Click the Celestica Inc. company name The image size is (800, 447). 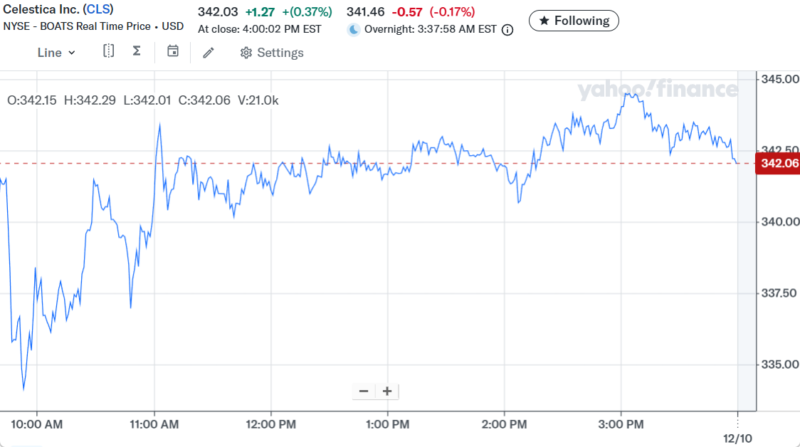coord(40,9)
